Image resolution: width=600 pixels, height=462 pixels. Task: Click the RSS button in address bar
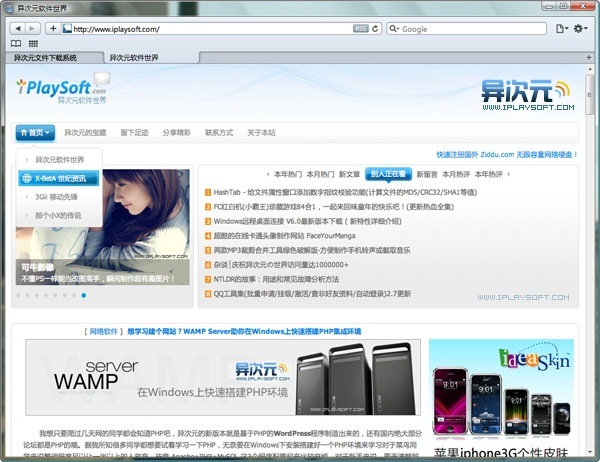click(360, 29)
